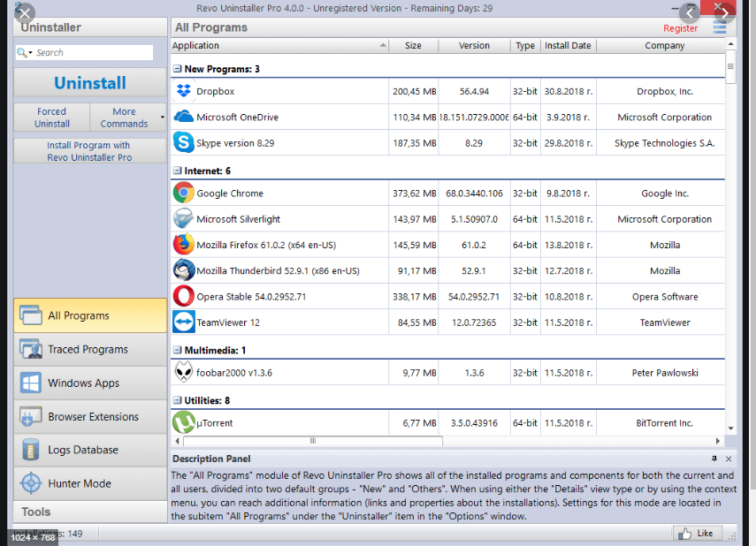Select the Google Chrome name
This screenshot has height=546, width=756.
230,193
